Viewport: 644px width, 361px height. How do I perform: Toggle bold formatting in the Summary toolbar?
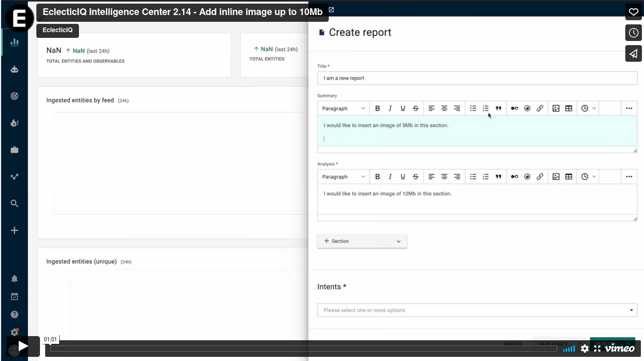point(378,108)
